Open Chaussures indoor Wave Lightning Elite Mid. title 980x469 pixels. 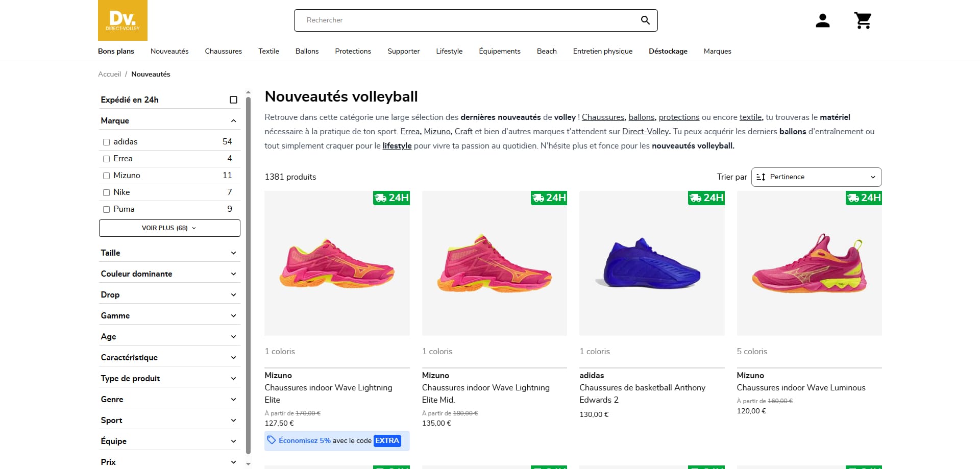pos(486,394)
